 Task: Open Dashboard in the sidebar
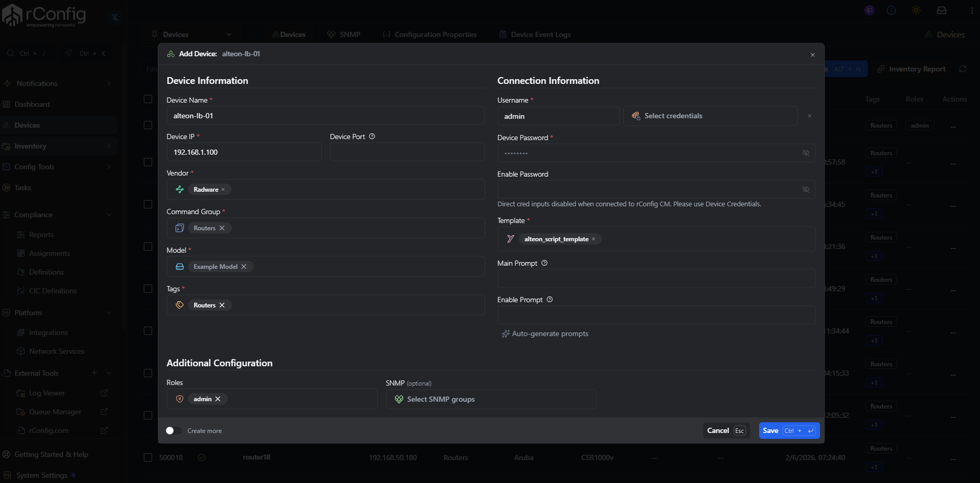click(x=58, y=104)
